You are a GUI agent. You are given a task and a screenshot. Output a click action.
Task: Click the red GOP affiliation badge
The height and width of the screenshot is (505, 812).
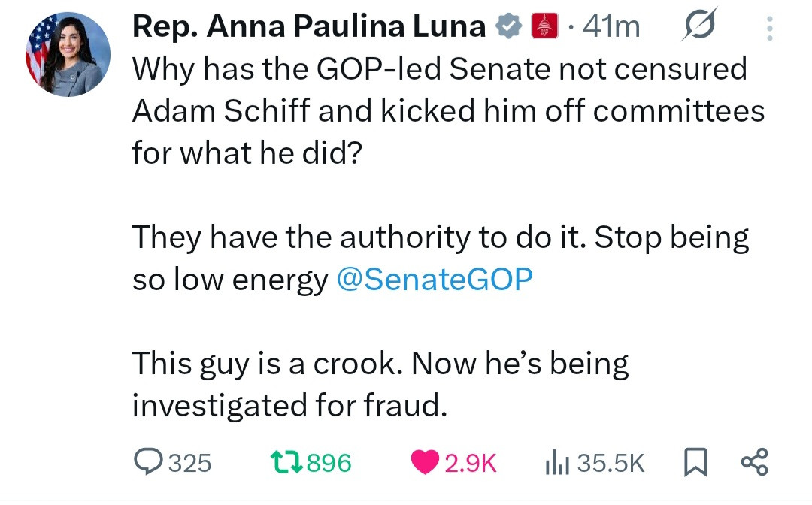click(546, 27)
